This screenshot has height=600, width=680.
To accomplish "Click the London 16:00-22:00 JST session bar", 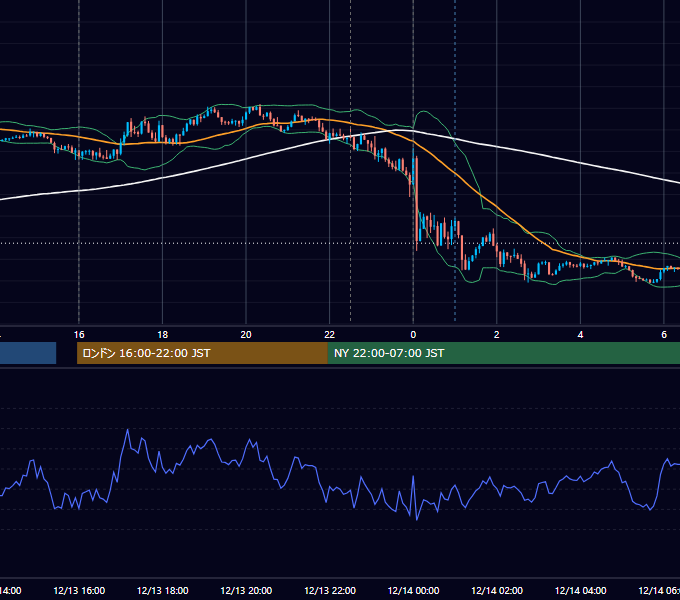I will (202, 353).
